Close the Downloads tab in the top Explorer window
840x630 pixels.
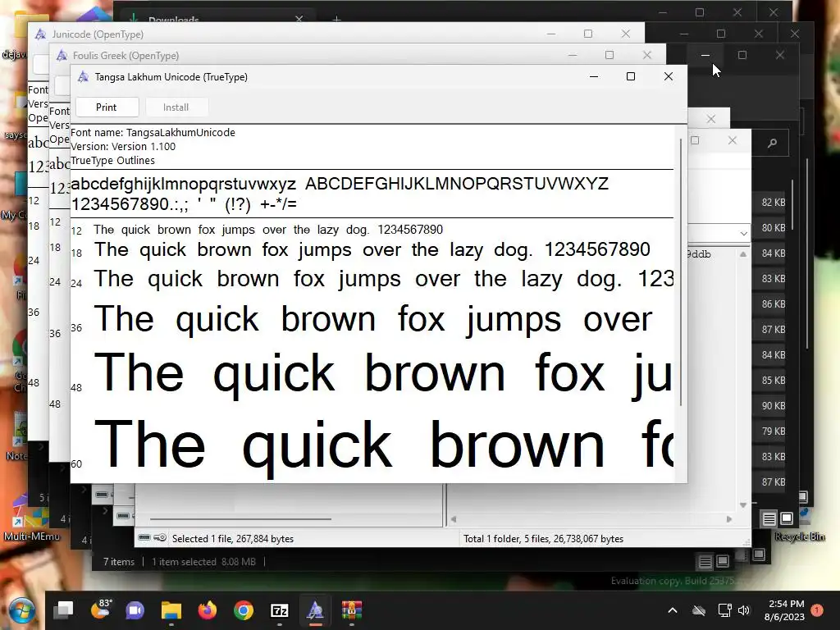coord(299,19)
